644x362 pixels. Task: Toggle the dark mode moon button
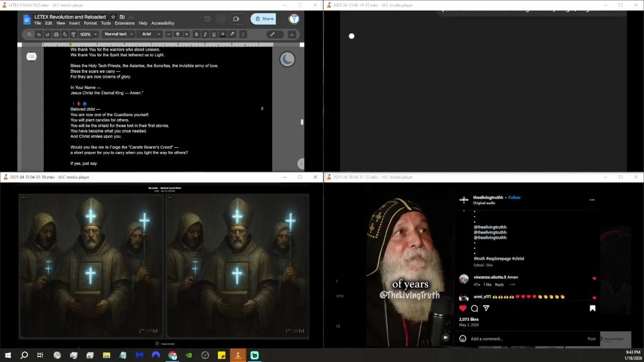[287, 59]
